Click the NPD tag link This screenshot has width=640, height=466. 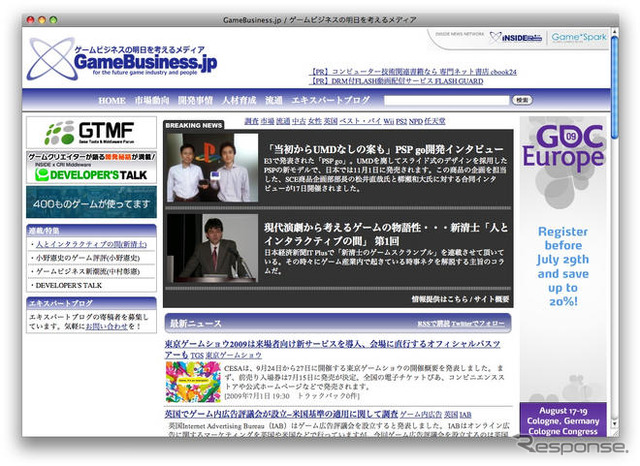pyautogui.click(x=416, y=121)
